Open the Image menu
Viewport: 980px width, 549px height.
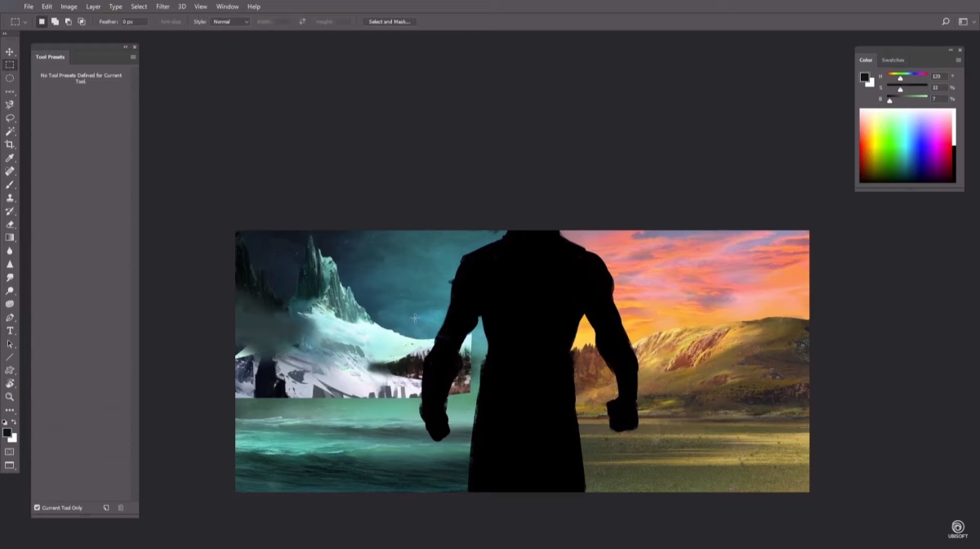[69, 7]
